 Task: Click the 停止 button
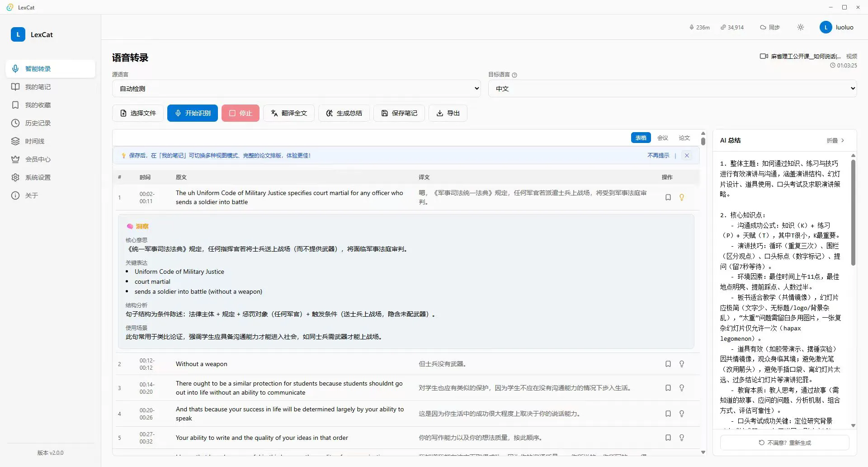(241, 113)
